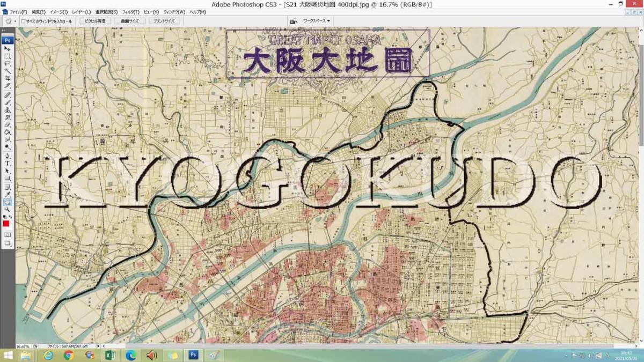The width and height of the screenshot is (644, 362).
Task: Select the Lasso tool
Action: 8,63
